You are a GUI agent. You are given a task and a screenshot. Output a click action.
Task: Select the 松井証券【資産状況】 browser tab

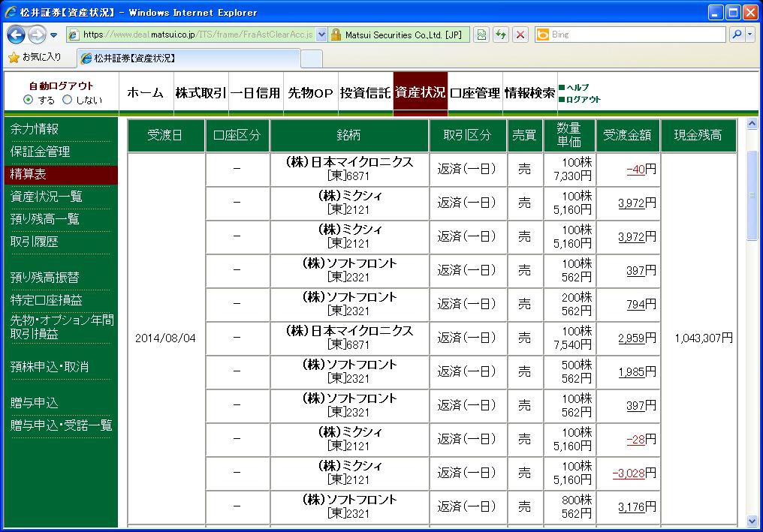point(188,59)
